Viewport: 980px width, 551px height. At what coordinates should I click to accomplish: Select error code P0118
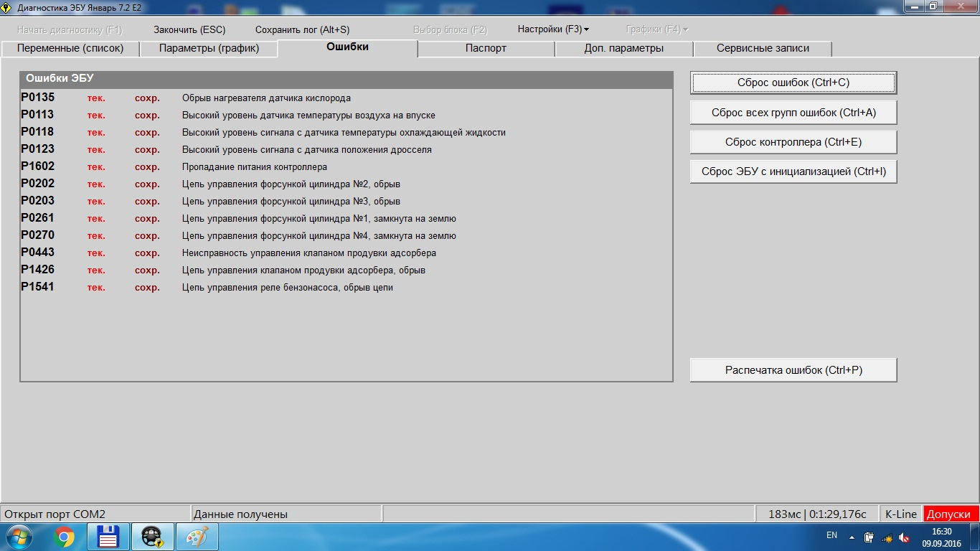coord(37,132)
